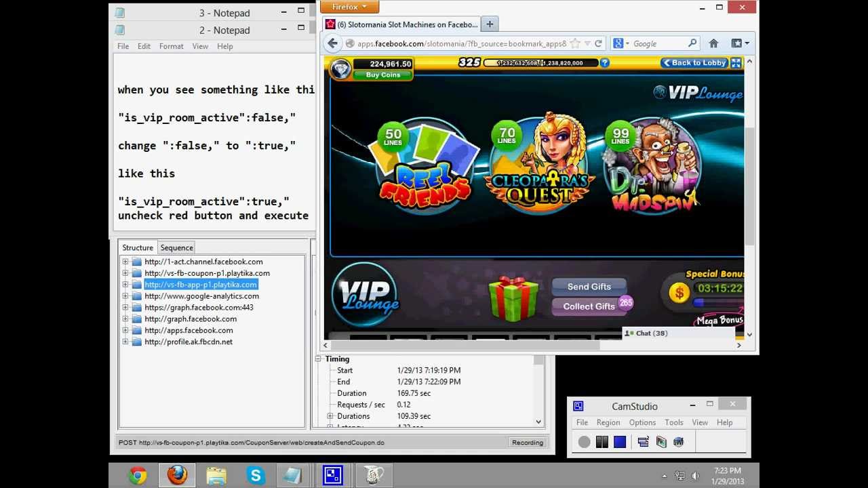Pause recording in CamStudio

(602, 442)
